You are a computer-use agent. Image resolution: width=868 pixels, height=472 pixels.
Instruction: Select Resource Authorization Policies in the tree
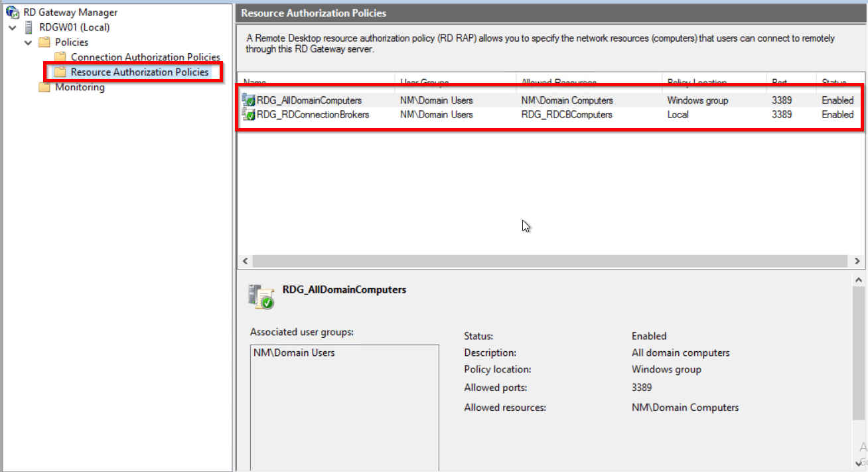point(132,71)
